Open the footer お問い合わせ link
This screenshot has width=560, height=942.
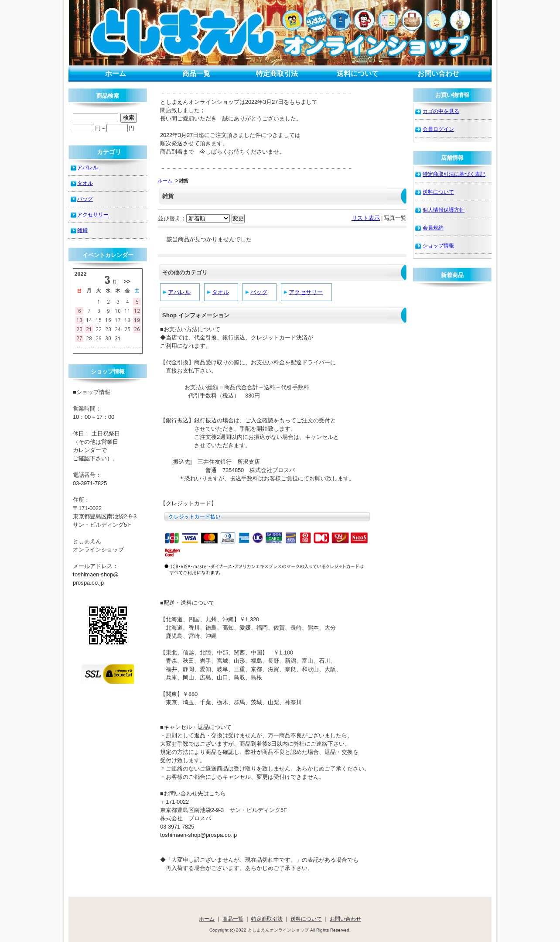tap(345, 919)
